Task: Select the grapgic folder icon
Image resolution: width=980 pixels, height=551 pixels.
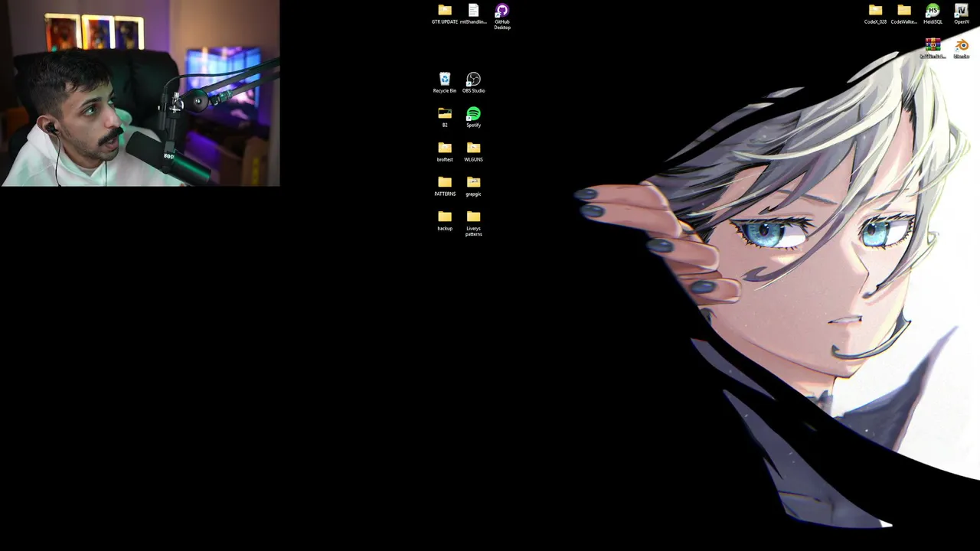Action: tap(473, 182)
